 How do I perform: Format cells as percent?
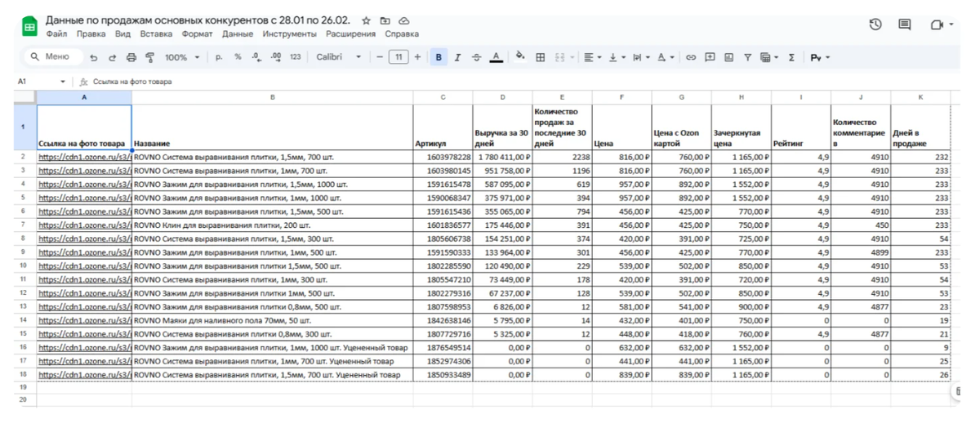point(238,57)
